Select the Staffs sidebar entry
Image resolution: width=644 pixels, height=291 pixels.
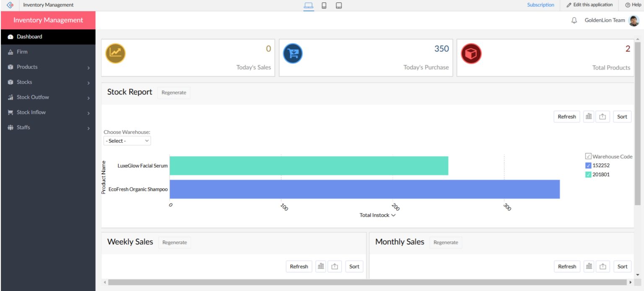23,127
